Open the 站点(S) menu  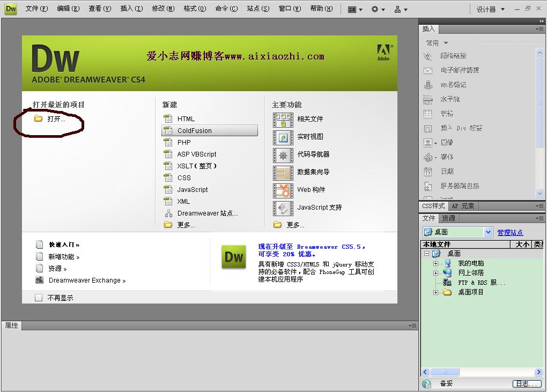coord(258,9)
